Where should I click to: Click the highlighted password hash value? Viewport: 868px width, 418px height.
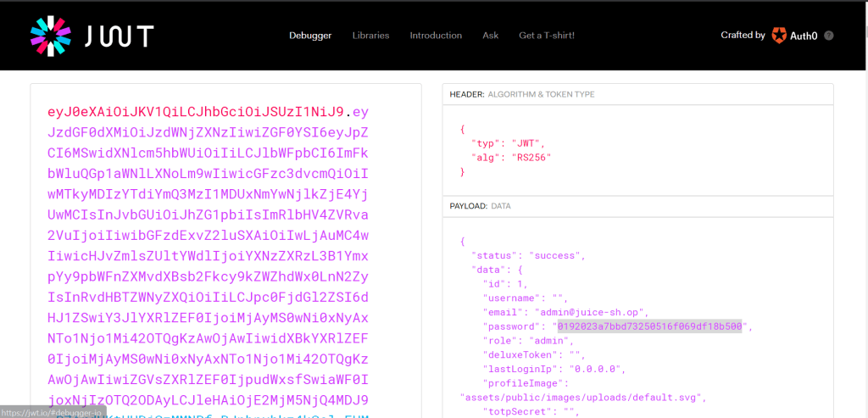coord(648,326)
